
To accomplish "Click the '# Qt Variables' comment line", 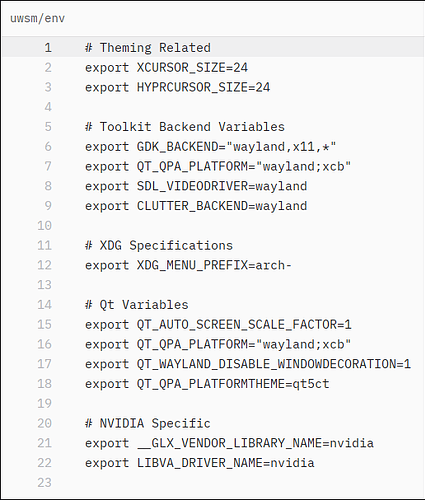I will (137, 305).
